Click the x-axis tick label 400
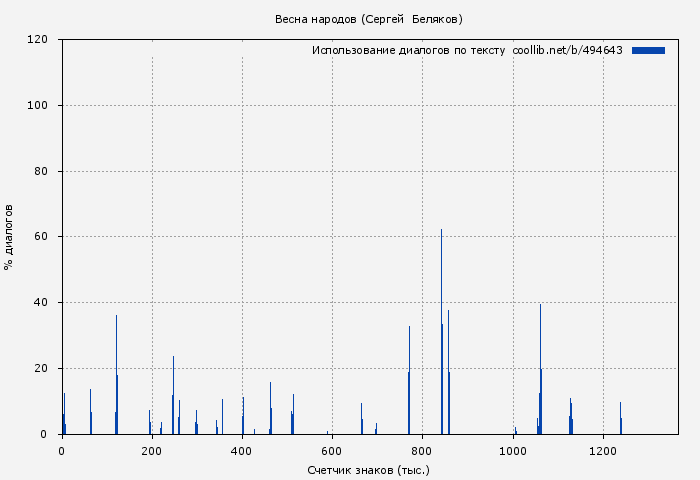Screen dimensions: 700x480 click(x=242, y=451)
